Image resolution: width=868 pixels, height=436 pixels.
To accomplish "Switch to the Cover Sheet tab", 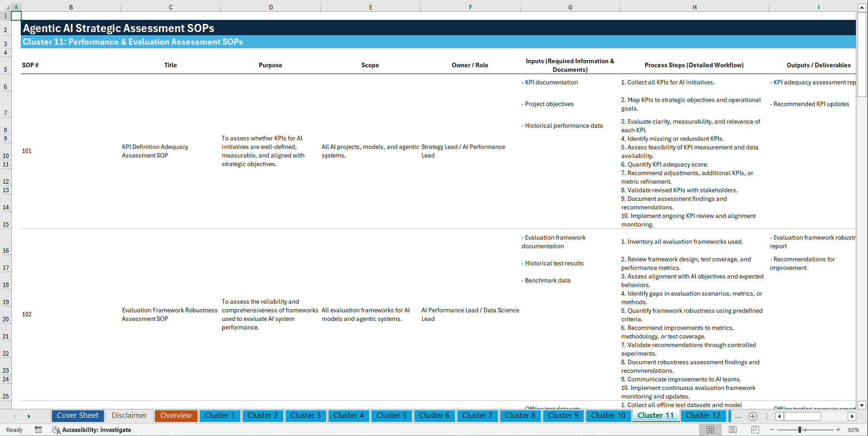I will 77,415.
